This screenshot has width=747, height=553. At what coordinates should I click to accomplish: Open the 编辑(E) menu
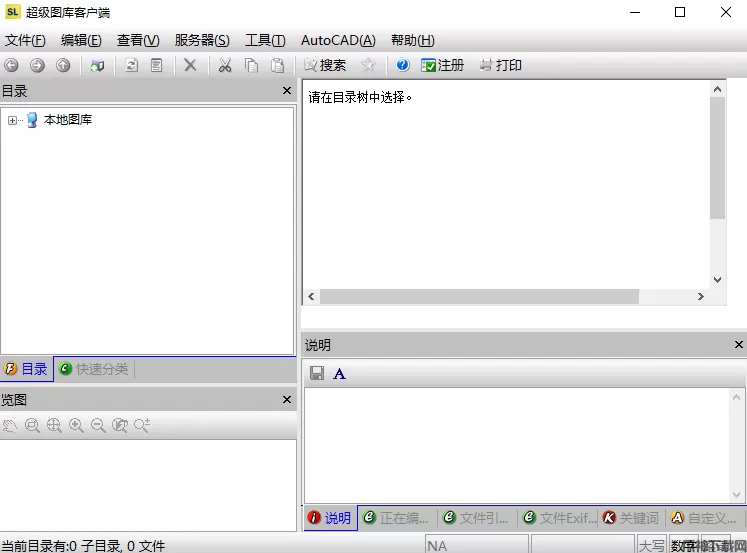click(x=81, y=40)
